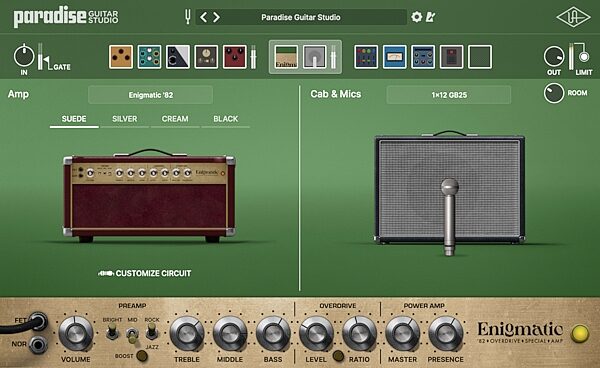Go to next preset arrow
Image resolution: width=600 pixels, height=368 pixels.
[x=217, y=17]
